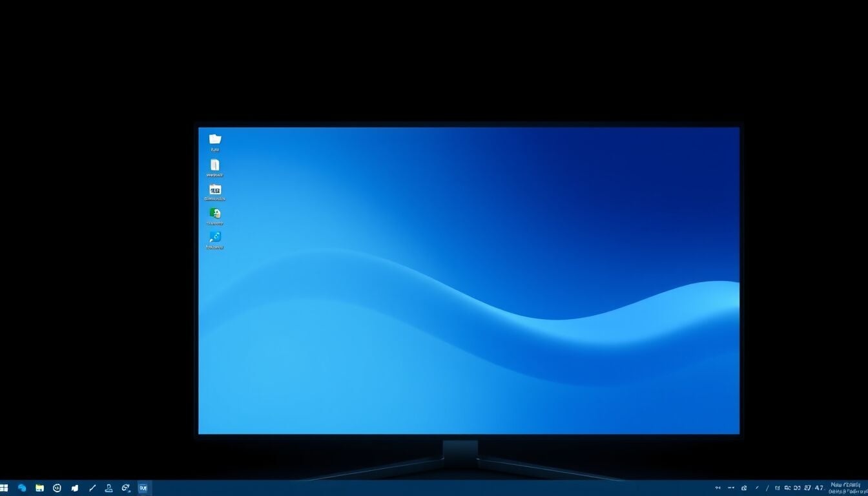868x496 pixels.
Task: Select the green desktop shortcut icon
Action: pyautogui.click(x=215, y=213)
